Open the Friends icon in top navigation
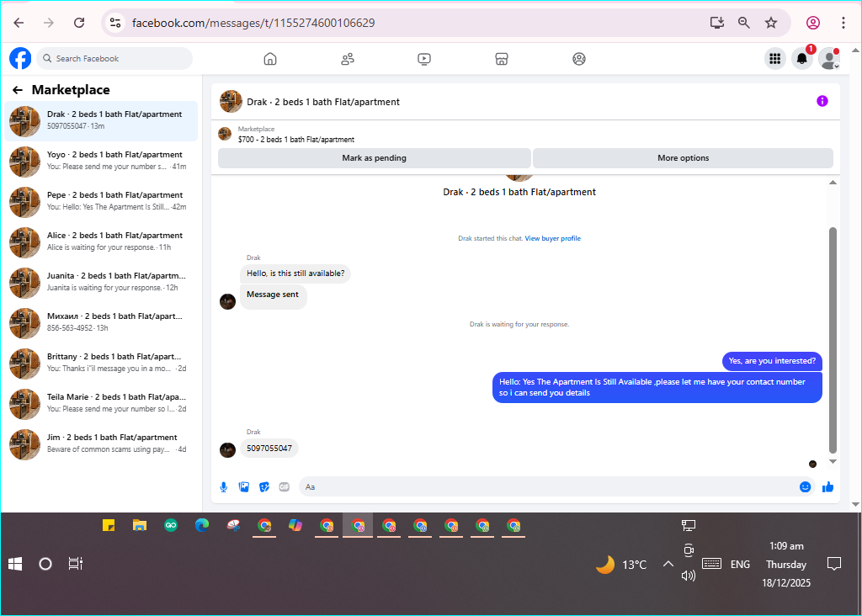This screenshot has width=862, height=616. coord(348,59)
